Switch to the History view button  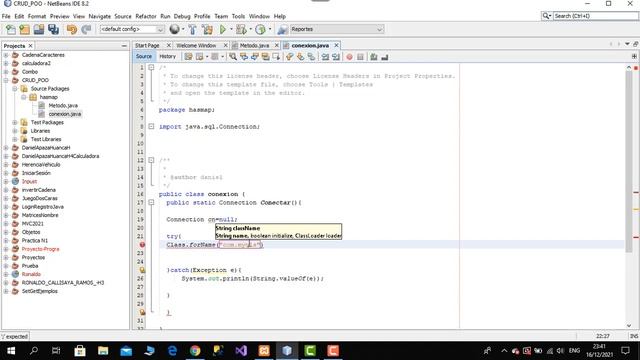point(167,57)
